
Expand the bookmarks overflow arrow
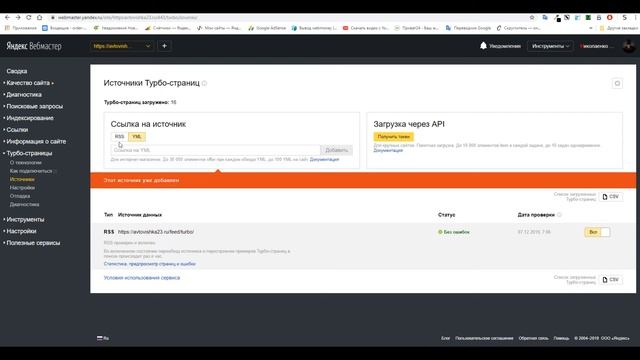pos(591,28)
